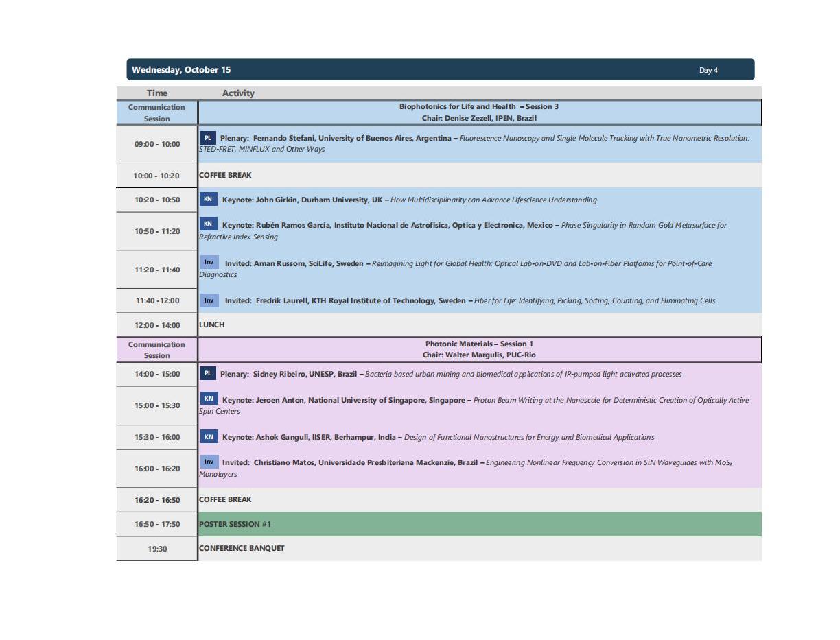Select the CONFERENCE BANQUET entry
Screen dimensions: 840x640
coord(242,548)
